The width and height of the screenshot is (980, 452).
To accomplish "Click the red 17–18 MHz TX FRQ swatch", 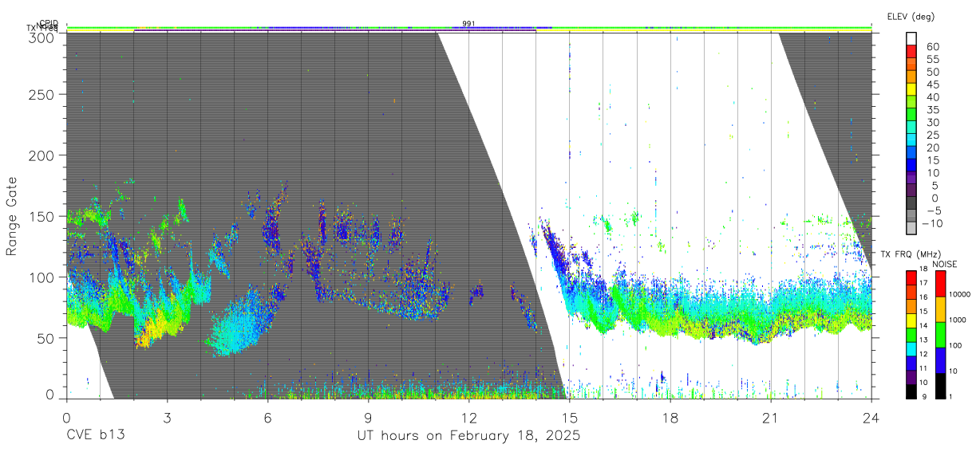I will (911, 276).
